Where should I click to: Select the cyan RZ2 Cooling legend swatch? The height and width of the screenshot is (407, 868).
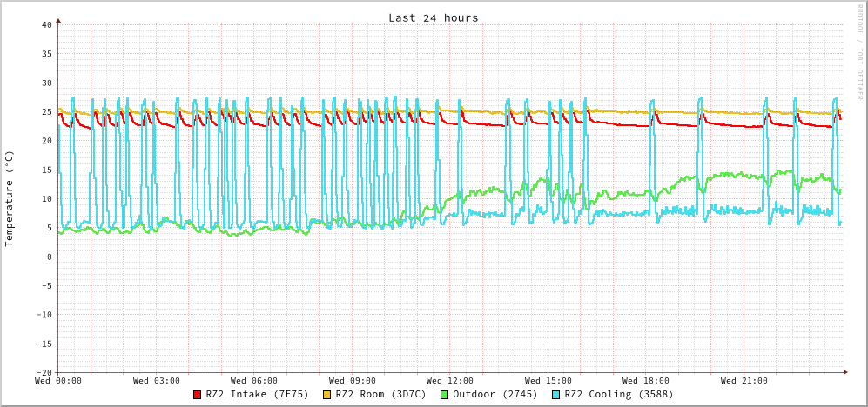(556, 395)
